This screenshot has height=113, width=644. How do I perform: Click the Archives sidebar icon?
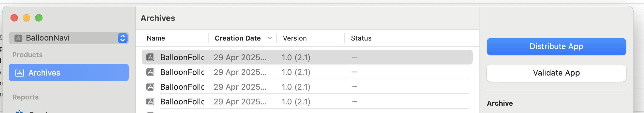[20, 73]
